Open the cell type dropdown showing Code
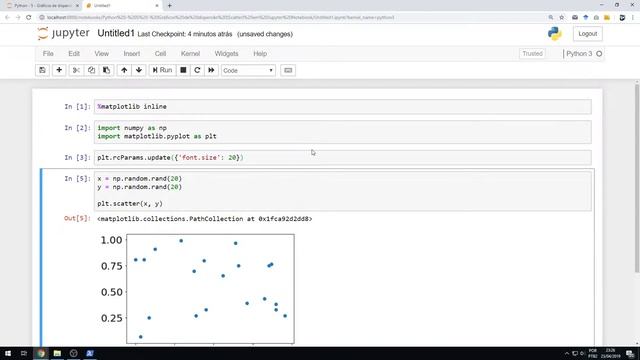Image resolution: width=640 pixels, height=360 pixels. pos(248,71)
